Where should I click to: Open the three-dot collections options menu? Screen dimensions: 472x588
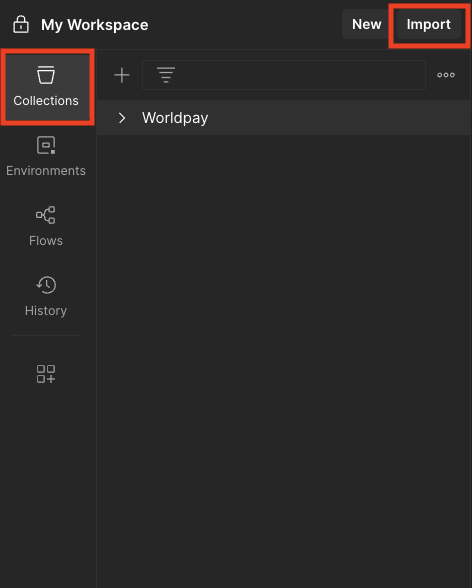point(446,75)
